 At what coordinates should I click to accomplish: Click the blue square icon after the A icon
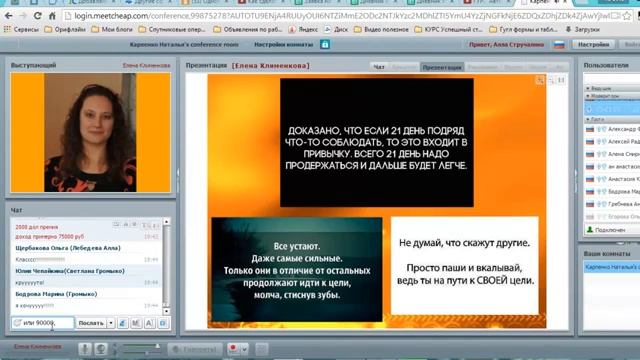click(x=163, y=323)
